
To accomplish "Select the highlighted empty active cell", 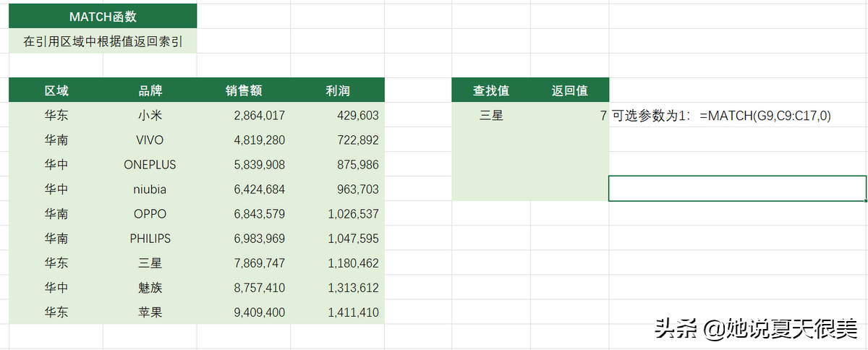I will (x=738, y=188).
